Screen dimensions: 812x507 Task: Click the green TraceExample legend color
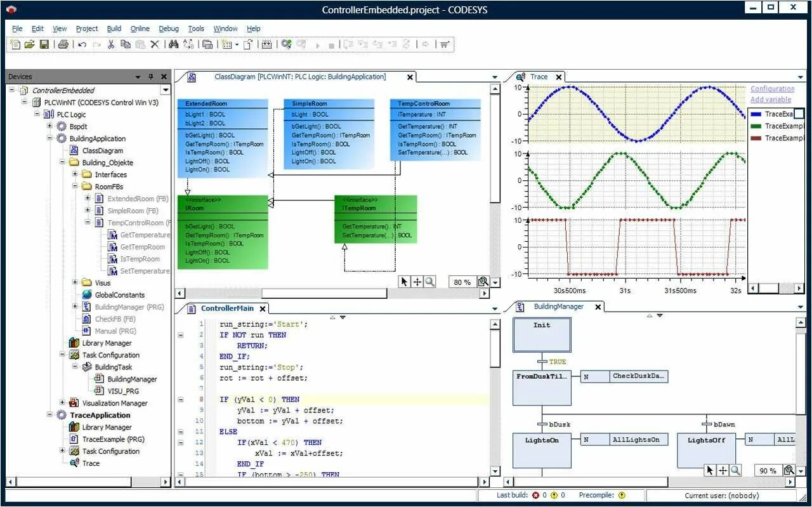coord(756,126)
